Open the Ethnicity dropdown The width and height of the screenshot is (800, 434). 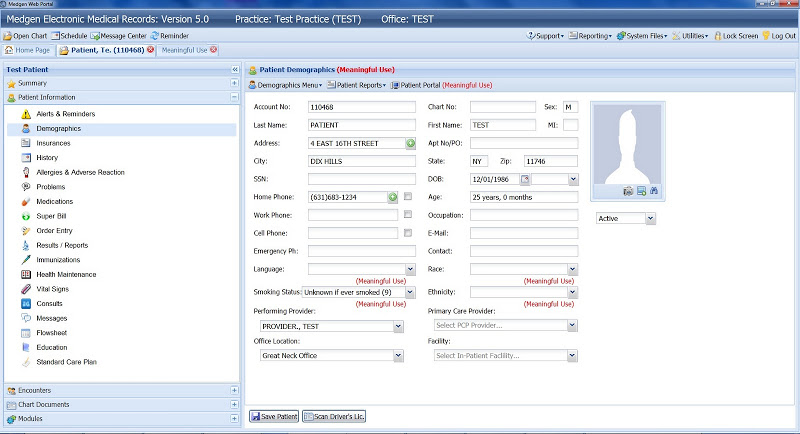point(572,292)
